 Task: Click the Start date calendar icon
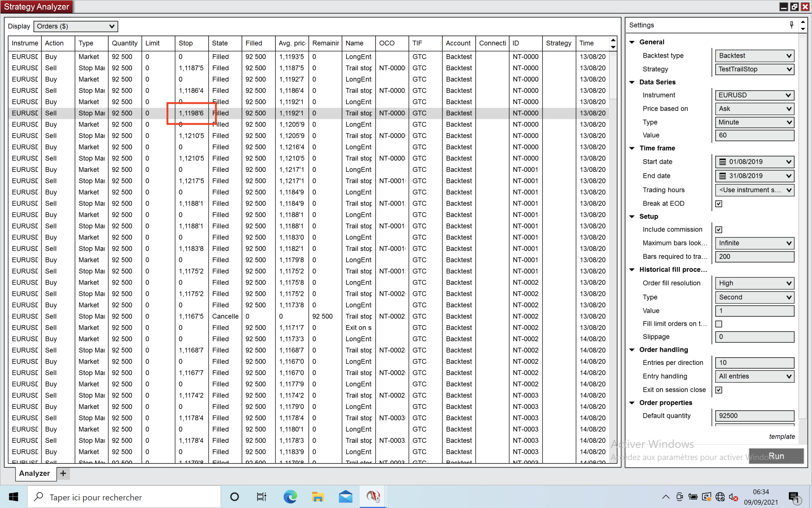[x=723, y=162]
